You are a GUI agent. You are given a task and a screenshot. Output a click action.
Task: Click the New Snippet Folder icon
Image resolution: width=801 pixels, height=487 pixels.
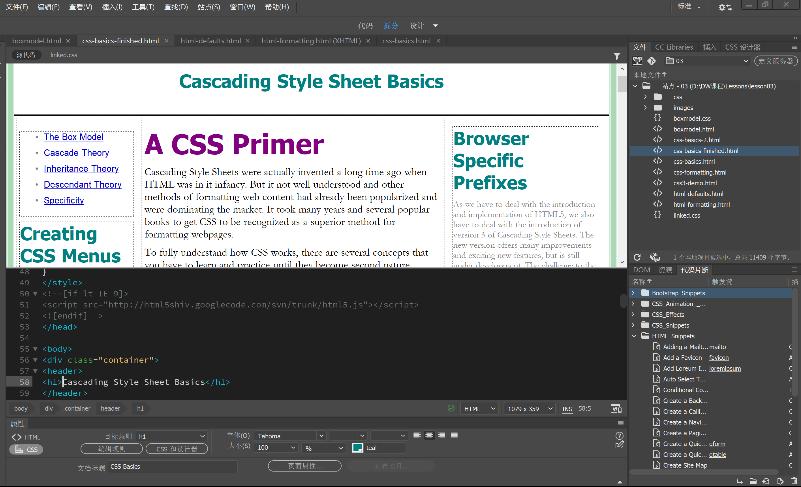tap(753, 481)
